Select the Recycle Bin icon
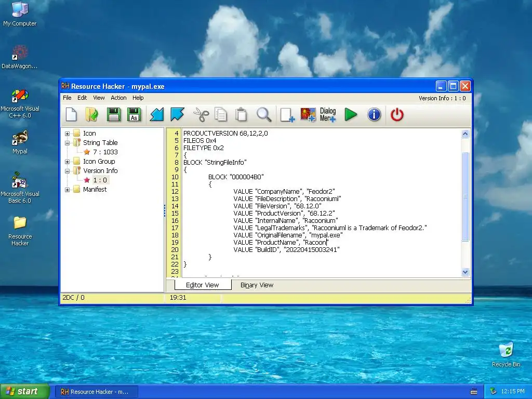Screen dimensions: 532x399 [506, 354]
